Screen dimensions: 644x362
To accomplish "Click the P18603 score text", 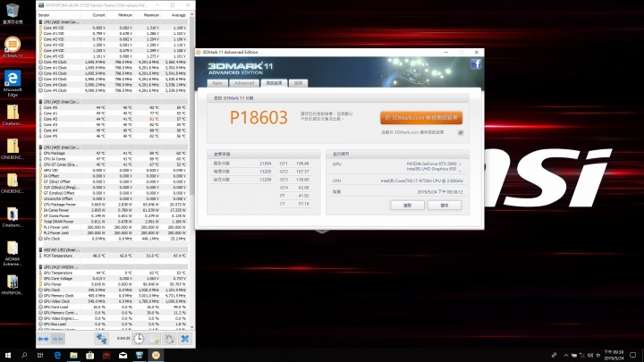I will pyautogui.click(x=258, y=118).
